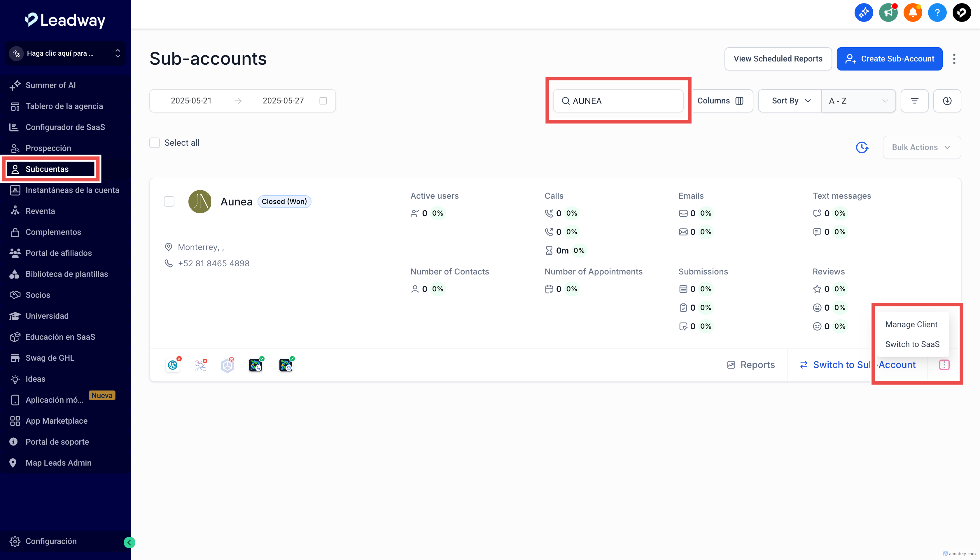
Task: Check the Select all checkbox
Action: 154,143
